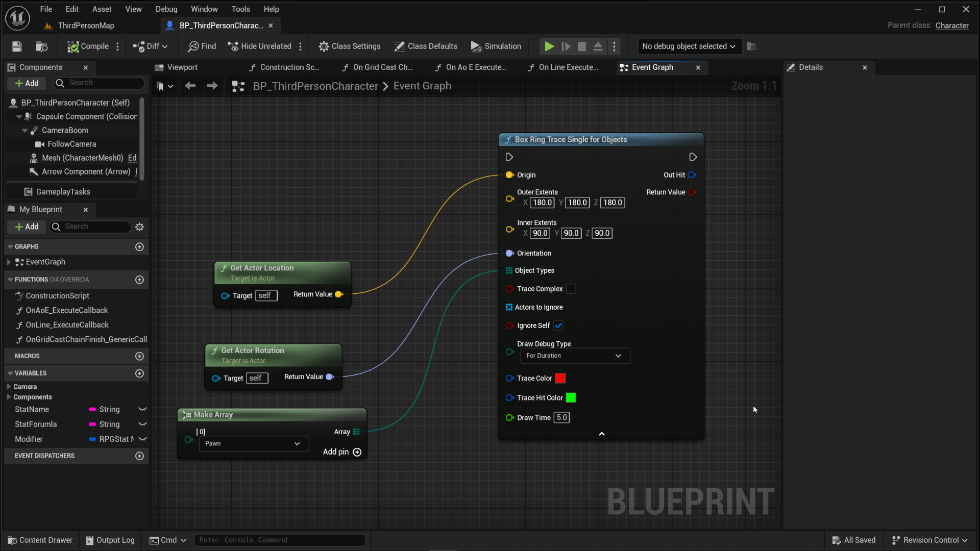Toggle Simulation mode
The width and height of the screenshot is (980, 551).
point(496,46)
